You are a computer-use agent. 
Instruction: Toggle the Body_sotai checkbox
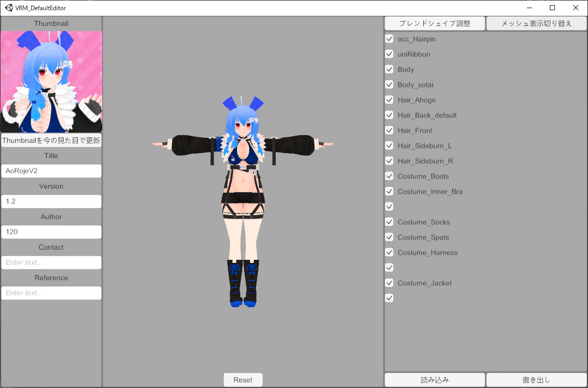tap(389, 85)
